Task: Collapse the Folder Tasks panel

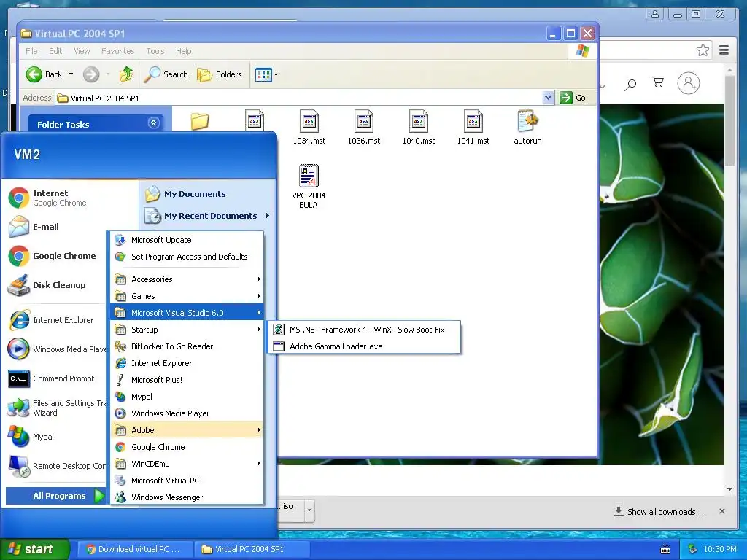Action: click(x=153, y=123)
